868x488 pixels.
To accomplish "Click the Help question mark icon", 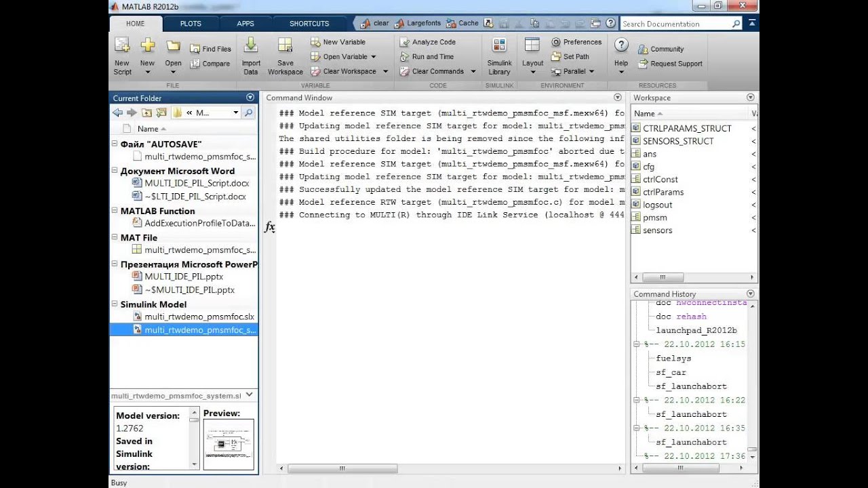I will [620, 45].
